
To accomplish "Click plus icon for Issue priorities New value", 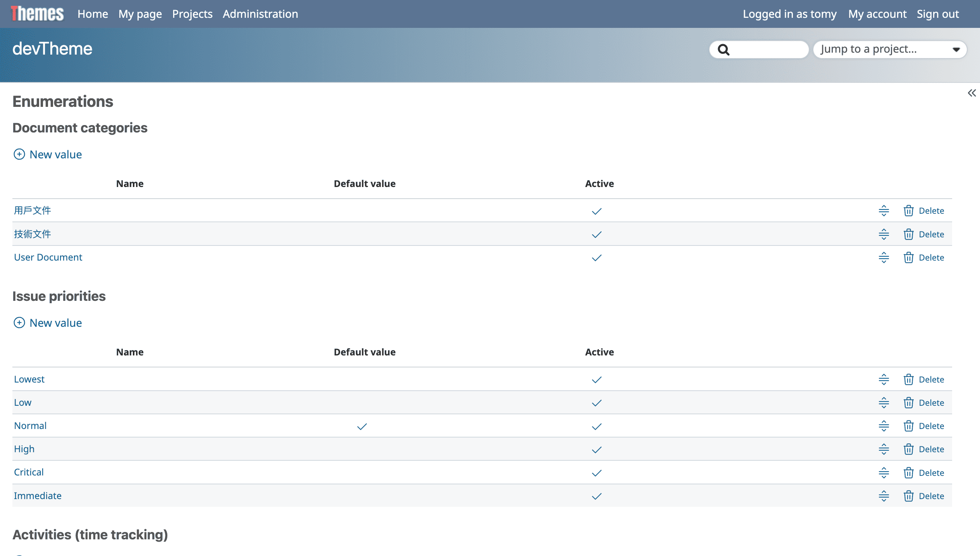I will (x=19, y=323).
